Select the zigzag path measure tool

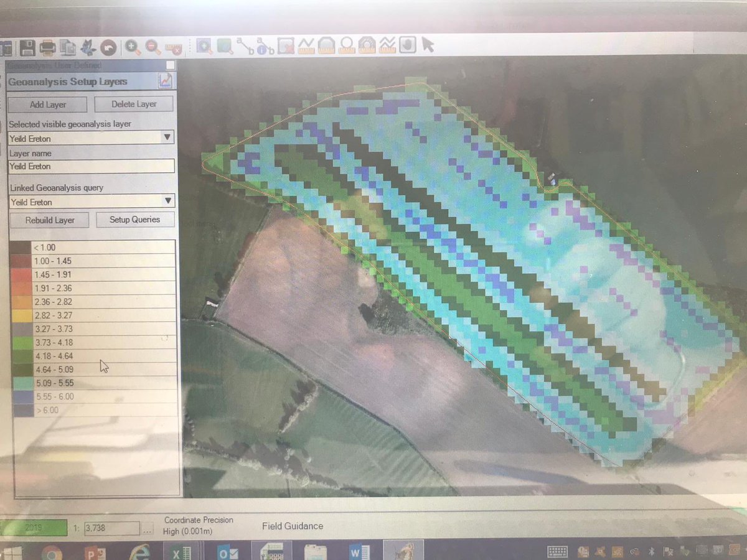pos(387,45)
